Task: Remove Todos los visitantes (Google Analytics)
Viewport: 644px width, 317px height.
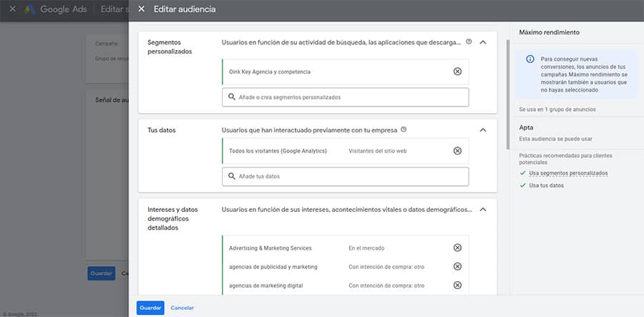Action: pos(457,151)
